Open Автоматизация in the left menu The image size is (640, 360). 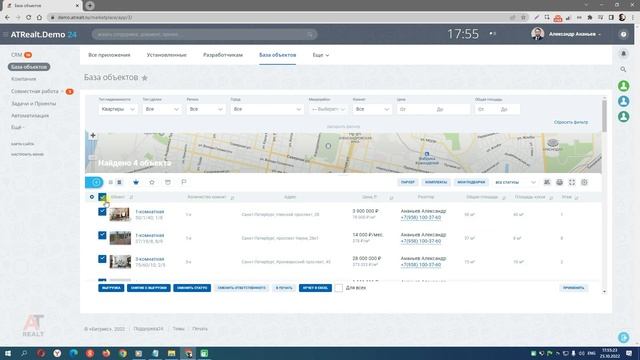click(x=30, y=116)
